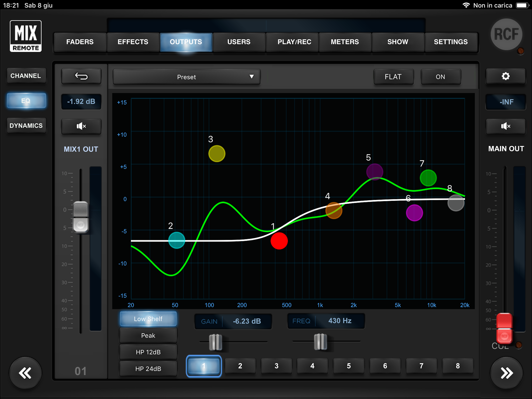This screenshot has width=532, height=399.
Task: Open the METERS tab
Action: [345, 42]
